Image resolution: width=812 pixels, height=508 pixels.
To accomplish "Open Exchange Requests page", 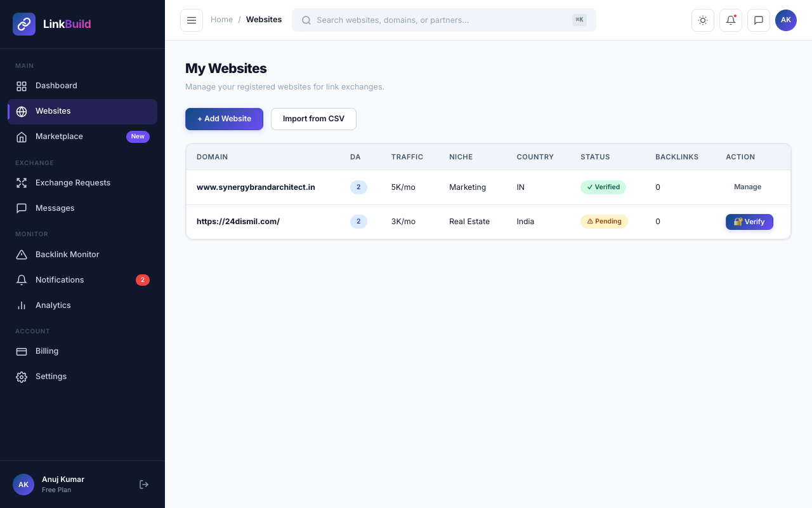I will click(x=82, y=183).
